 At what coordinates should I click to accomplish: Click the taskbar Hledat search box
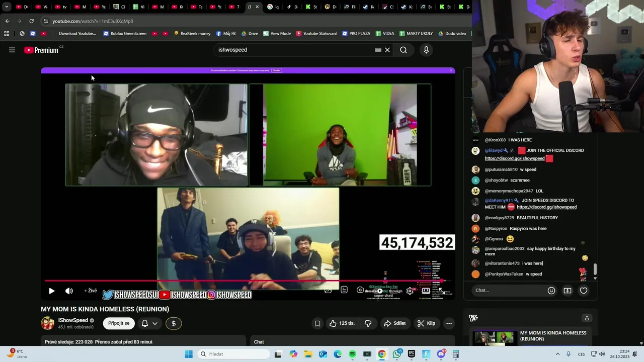[234, 354]
